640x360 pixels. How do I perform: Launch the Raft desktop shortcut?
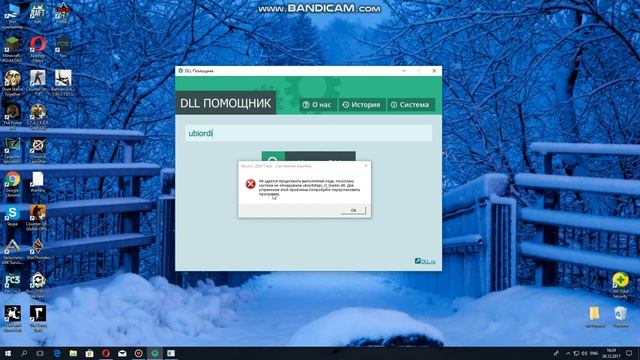click(x=38, y=13)
